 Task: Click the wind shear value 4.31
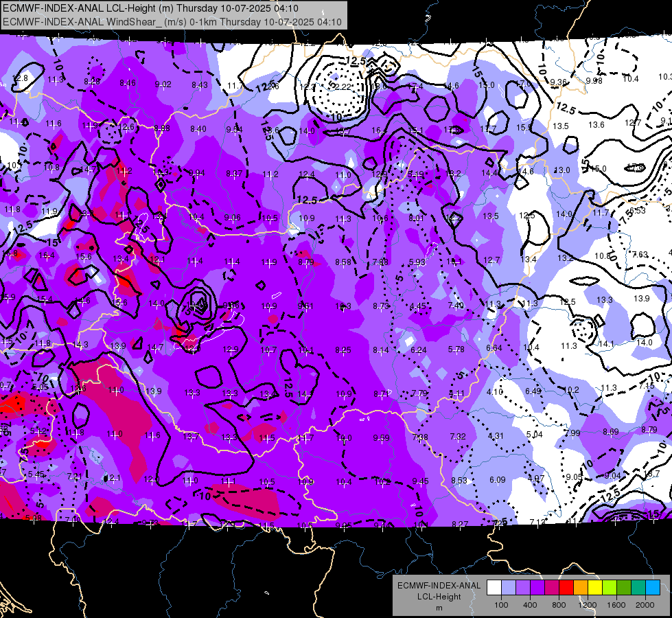point(496,436)
